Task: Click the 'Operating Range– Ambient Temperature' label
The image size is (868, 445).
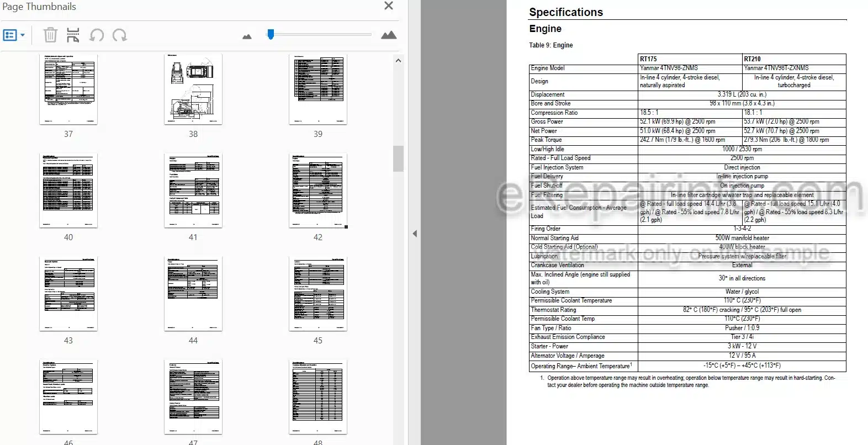Action: coord(581,365)
